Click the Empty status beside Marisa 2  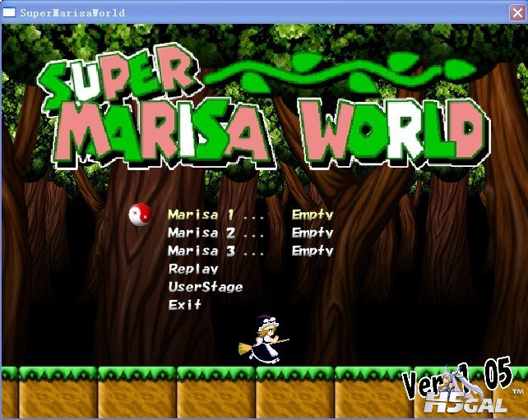pos(313,233)
